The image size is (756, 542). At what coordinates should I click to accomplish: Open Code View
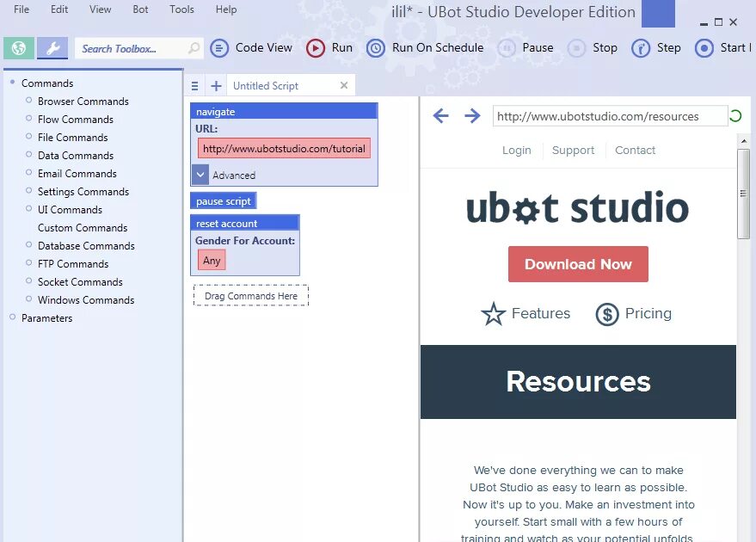tap(251, 47)
